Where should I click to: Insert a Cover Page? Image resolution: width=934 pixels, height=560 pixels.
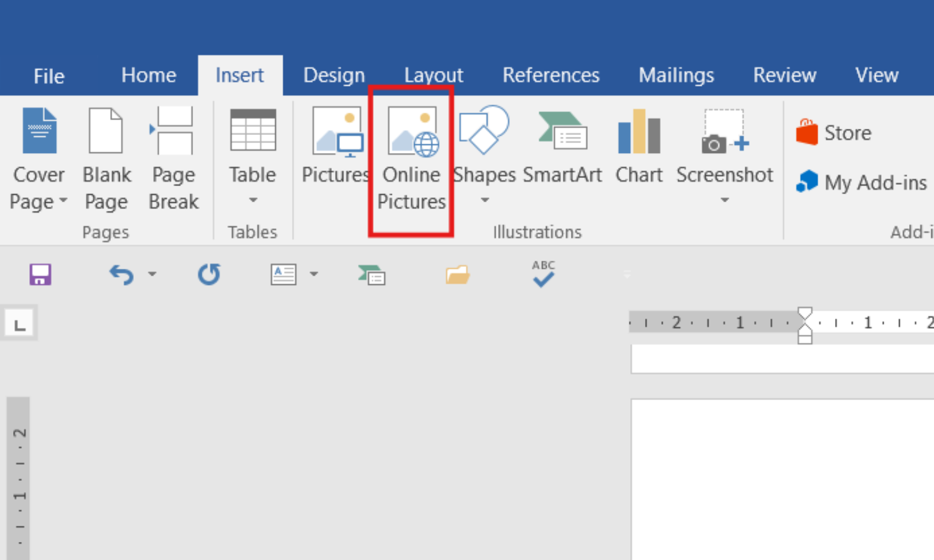pos(39,159)
